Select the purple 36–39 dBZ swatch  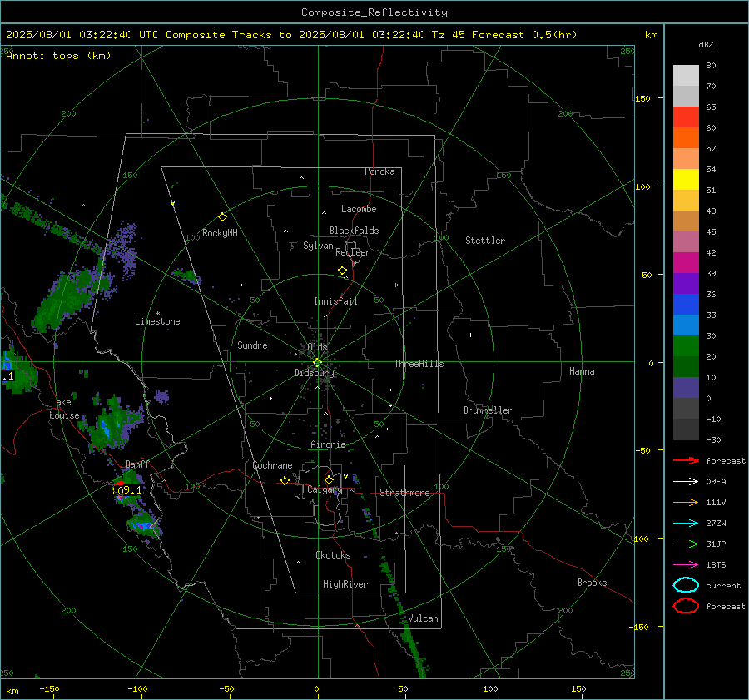686,284
